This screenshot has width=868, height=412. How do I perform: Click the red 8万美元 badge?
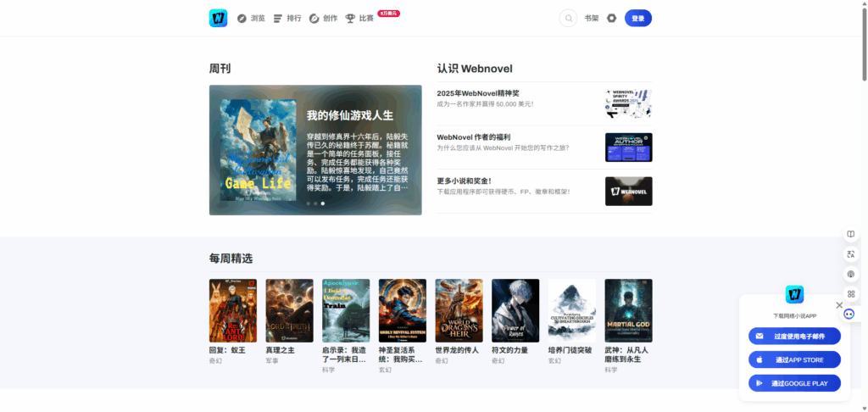(x=388, y=14)
